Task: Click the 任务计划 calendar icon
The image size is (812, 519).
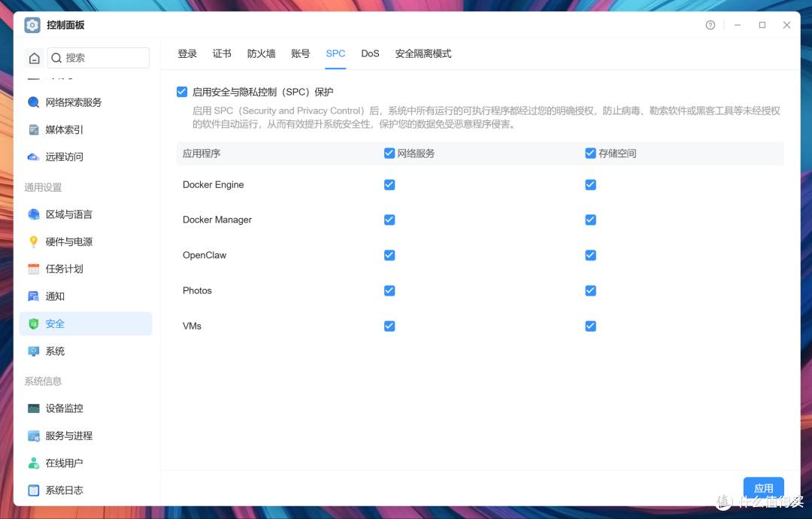Action: (x=34, y=269)
